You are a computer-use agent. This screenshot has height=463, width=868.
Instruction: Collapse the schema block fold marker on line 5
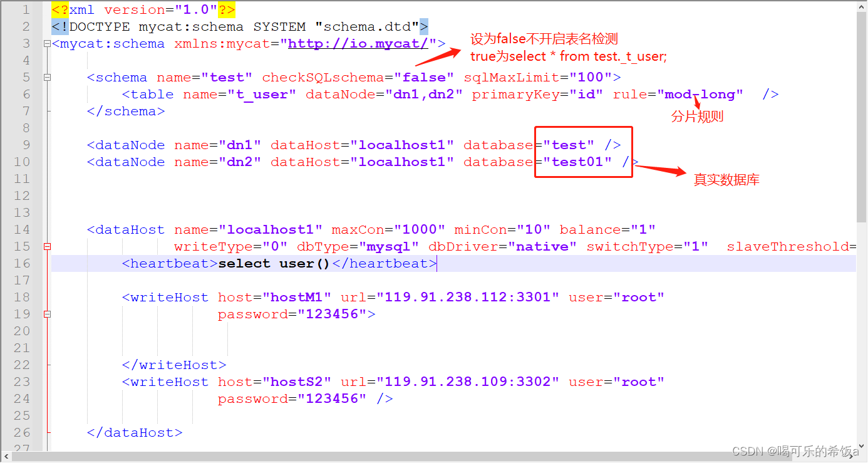pos(47,78)
